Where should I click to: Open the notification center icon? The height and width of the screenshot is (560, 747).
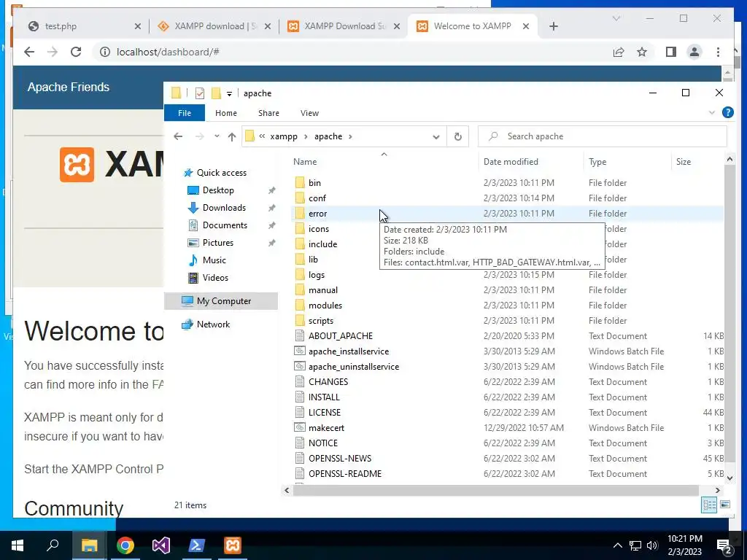click(x=724, y=545)
